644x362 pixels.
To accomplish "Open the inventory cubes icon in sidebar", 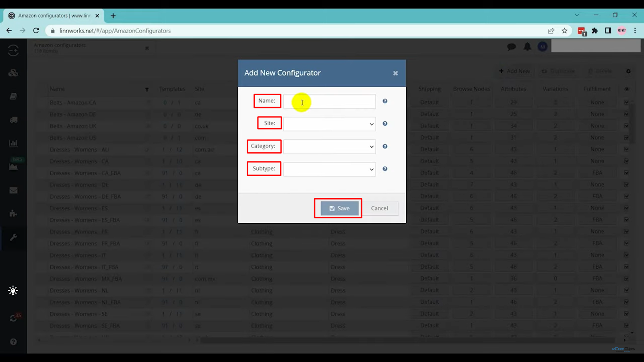I will point(13,73).
